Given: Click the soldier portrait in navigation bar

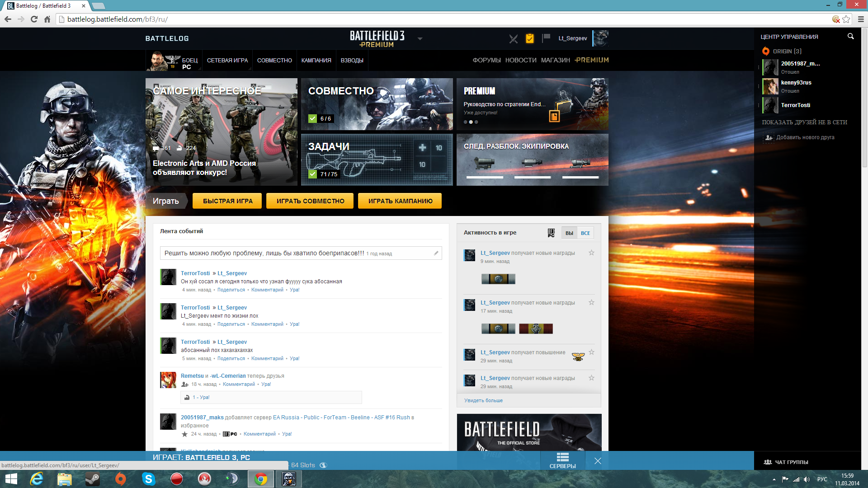Looking at the screenshot, I should 157,61.
